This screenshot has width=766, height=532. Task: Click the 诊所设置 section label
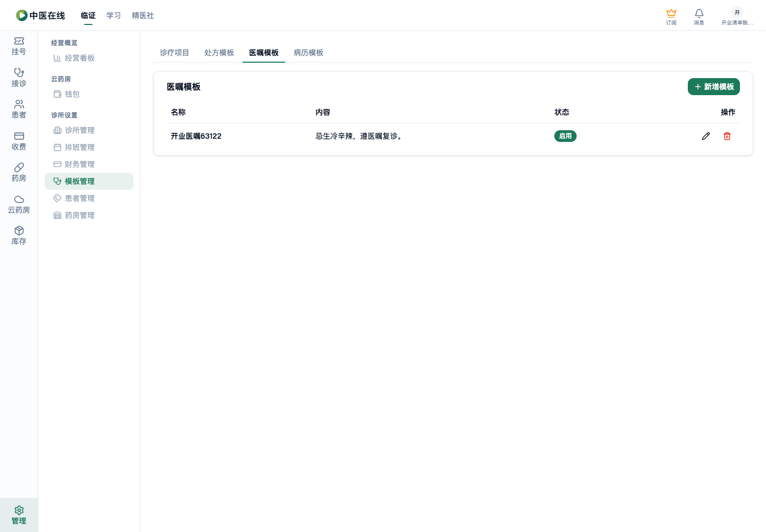pyautogui.click(x=64, y=115)
